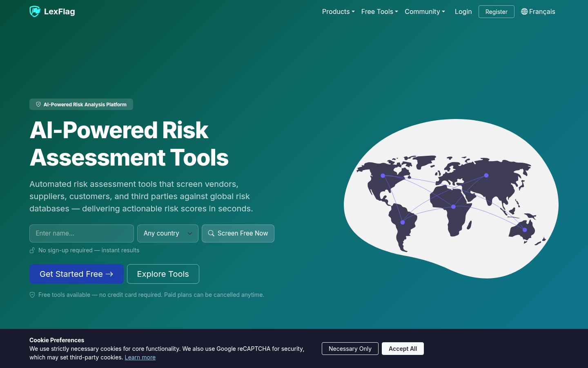Click the shield-check icon beside Free tools available
The width and height of the screenshot is (588, 368).
coord(32,295)
